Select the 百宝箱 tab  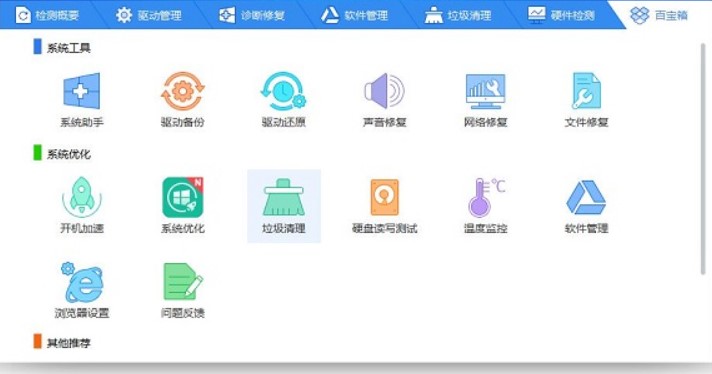coord(659,15)
